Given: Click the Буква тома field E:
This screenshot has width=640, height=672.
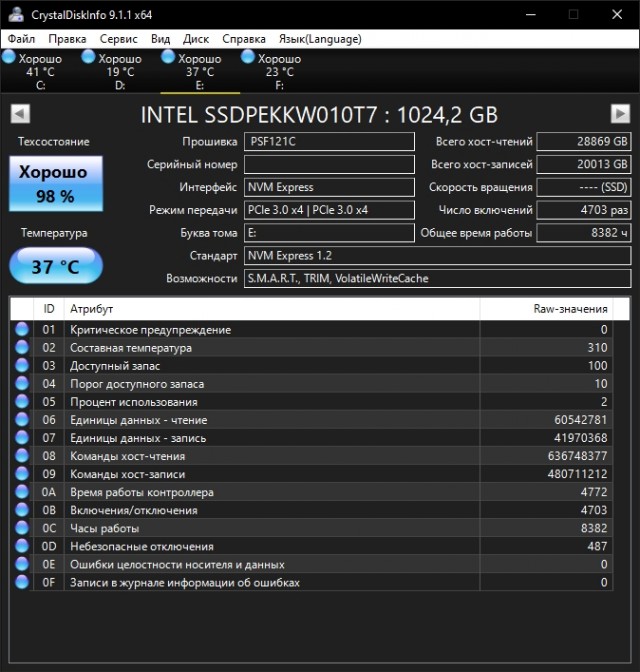Looking at the screenshot, I should click(x=329, y=233).
